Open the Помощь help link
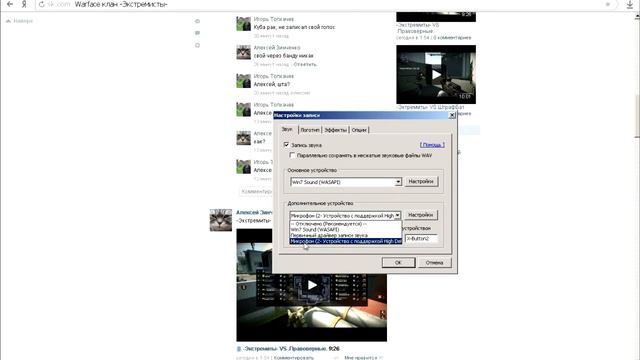This screenshot has height=360, width=640. point(432,145)
